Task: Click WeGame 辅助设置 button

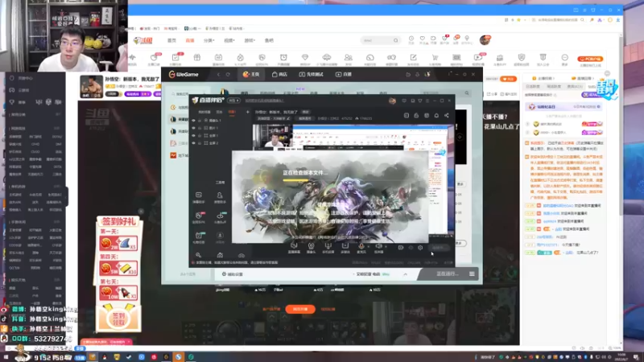Action: coord(233,274)
